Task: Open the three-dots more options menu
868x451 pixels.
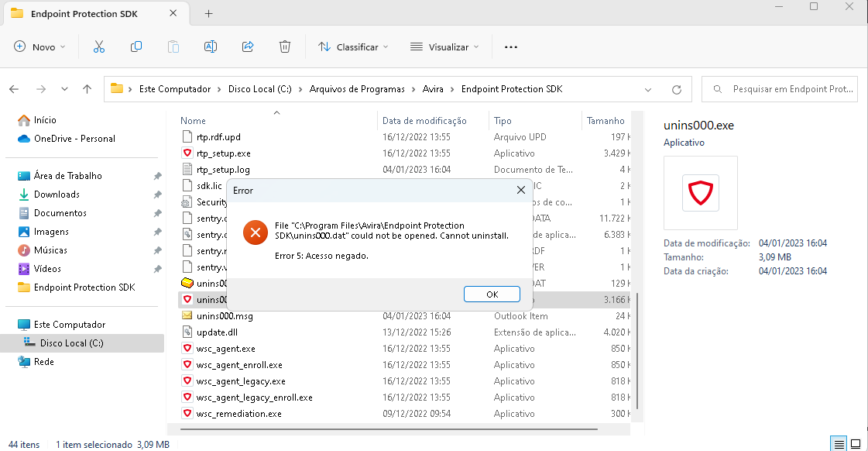Action: [x=511, y=47]
